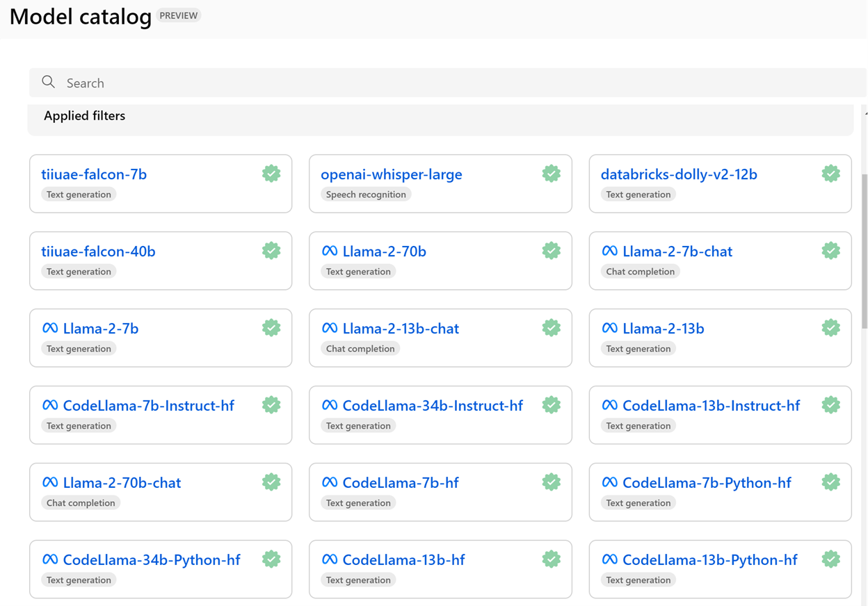Click Speech recognition tag on whisper card
This screenshot has height=606, width=868.
366,195
